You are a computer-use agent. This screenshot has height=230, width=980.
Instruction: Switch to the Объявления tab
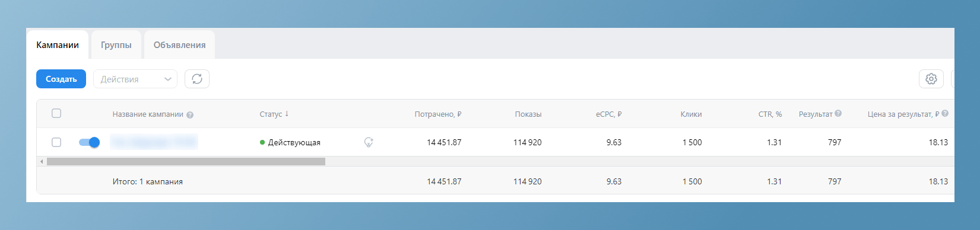tap(180, 45)
